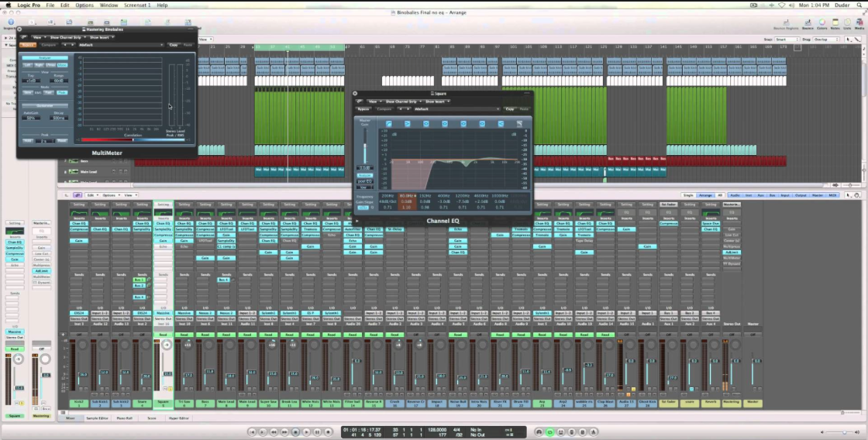Open Show Channel Strip dropdown in MultiMeter

click(x=67, y=38)
